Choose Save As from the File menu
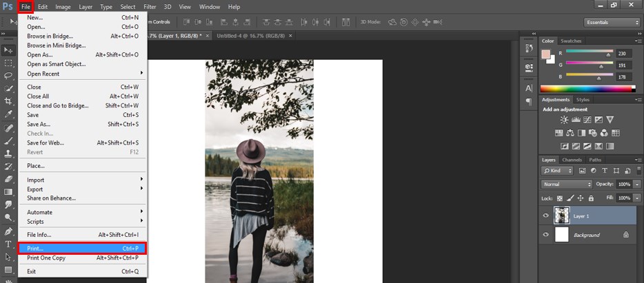This screenshot has width=644, height=283. 83,124
